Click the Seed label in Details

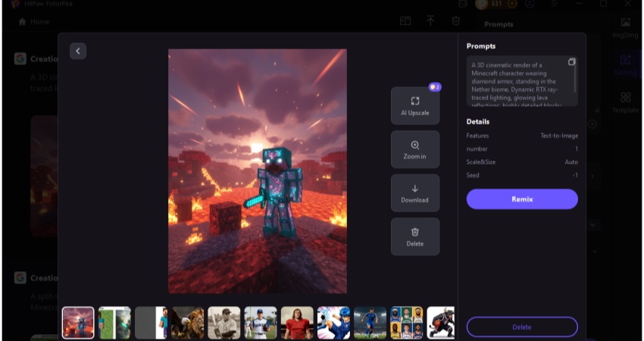click(x=473, y=175)
